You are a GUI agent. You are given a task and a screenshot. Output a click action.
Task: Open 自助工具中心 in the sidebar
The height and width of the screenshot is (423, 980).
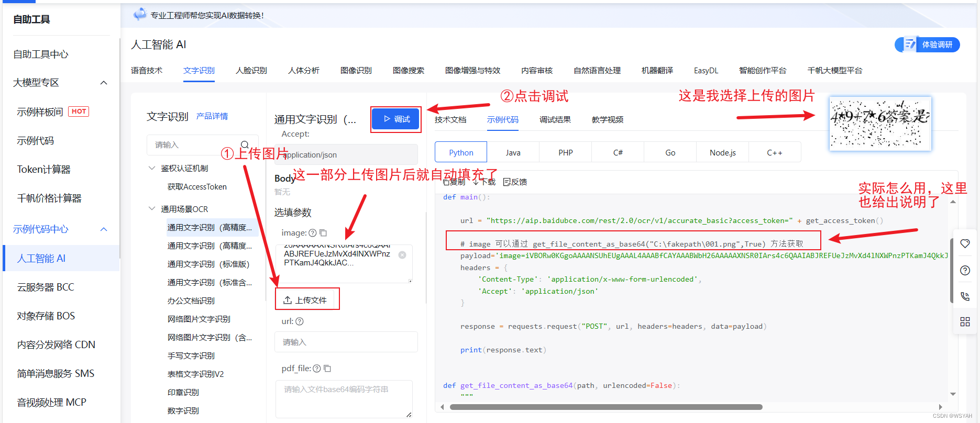coord(41,54)
